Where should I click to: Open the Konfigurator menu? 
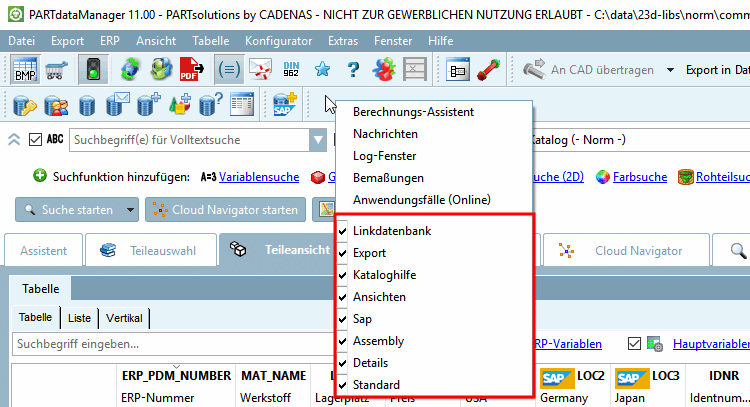[x=278, y=41]
